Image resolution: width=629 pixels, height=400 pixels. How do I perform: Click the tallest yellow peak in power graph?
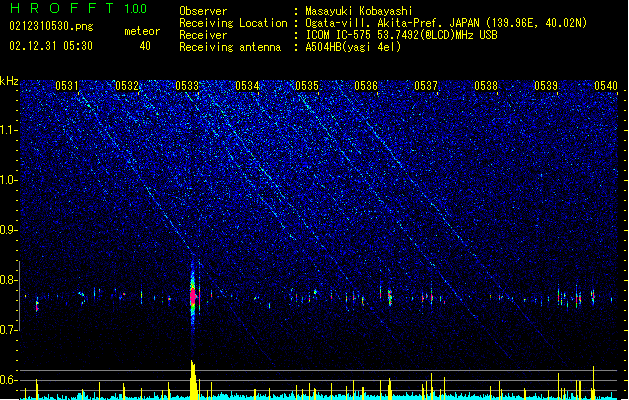[193, 379]
